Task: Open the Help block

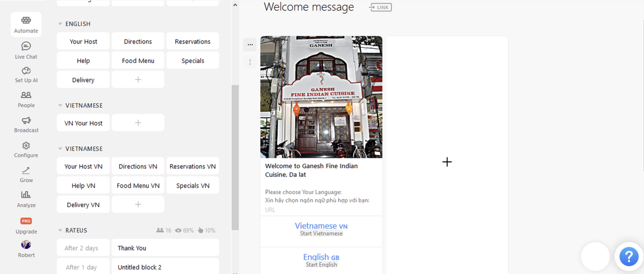Action: coord(83,60)
